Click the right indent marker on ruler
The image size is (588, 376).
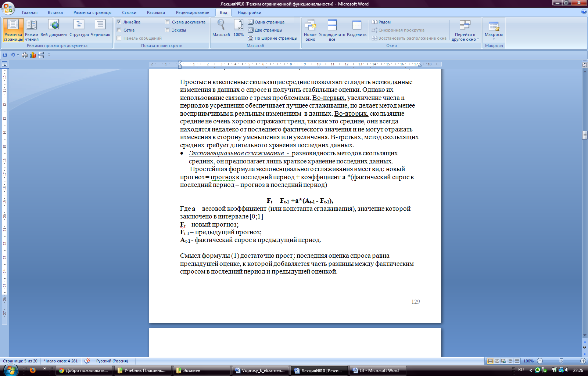coord(419,65)
